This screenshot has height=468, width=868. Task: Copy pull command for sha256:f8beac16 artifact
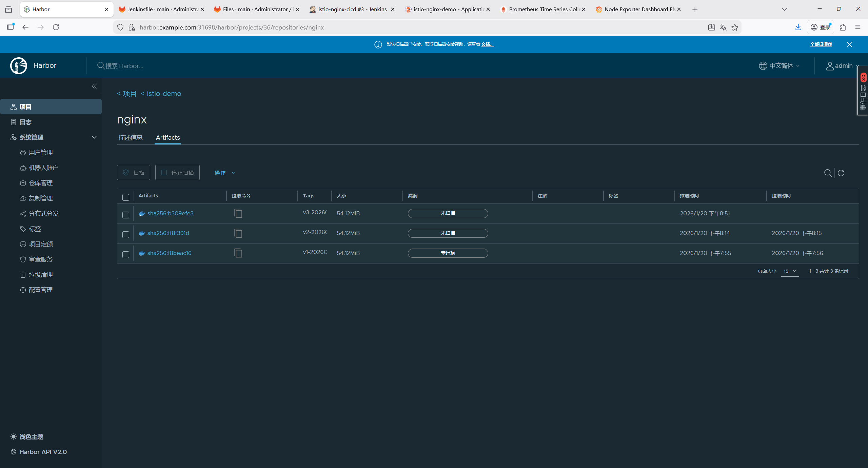click(x=238, y=253)
